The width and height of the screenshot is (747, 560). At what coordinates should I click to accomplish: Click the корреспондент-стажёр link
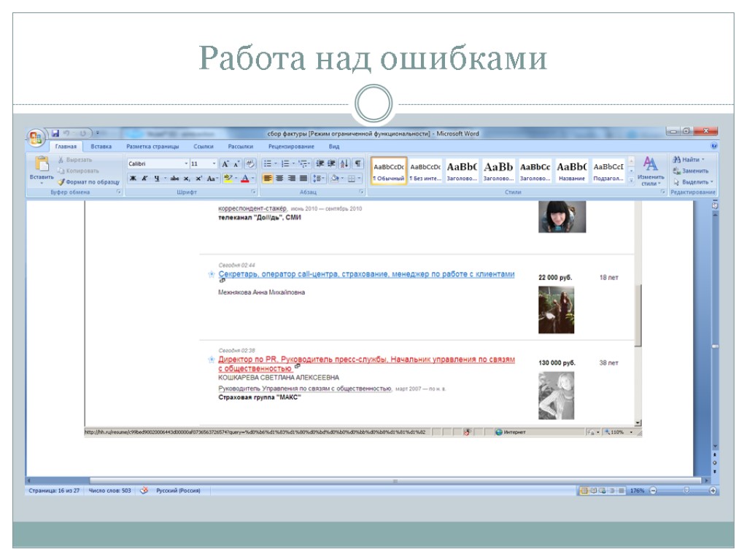pyautogui.click(x=252, y=209)
